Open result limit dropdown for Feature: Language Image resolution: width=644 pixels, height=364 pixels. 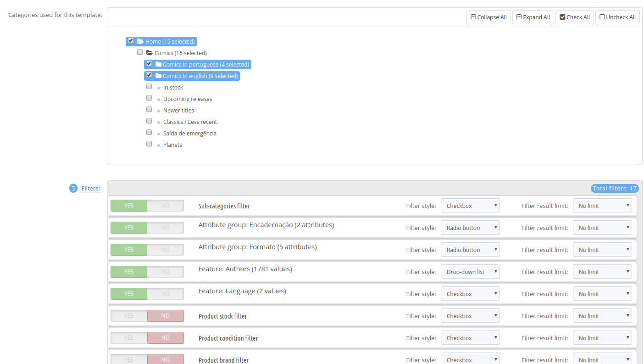[602, 294]
